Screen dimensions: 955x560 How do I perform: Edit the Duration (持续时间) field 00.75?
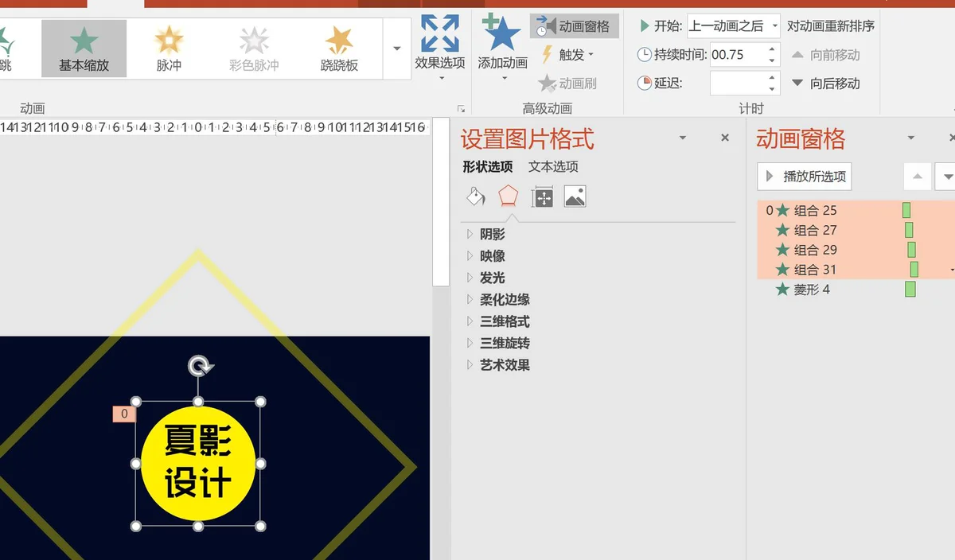pos(738,55)
